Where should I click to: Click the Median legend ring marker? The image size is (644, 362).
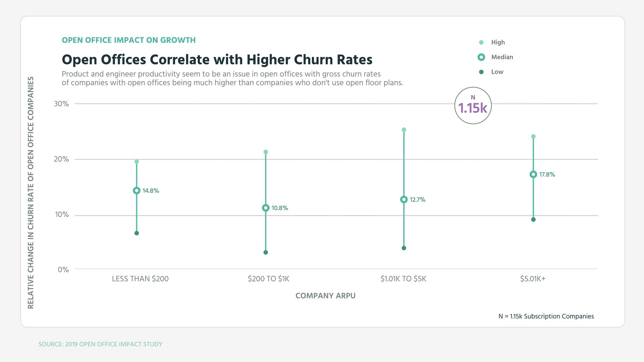[x=481, y=57]
